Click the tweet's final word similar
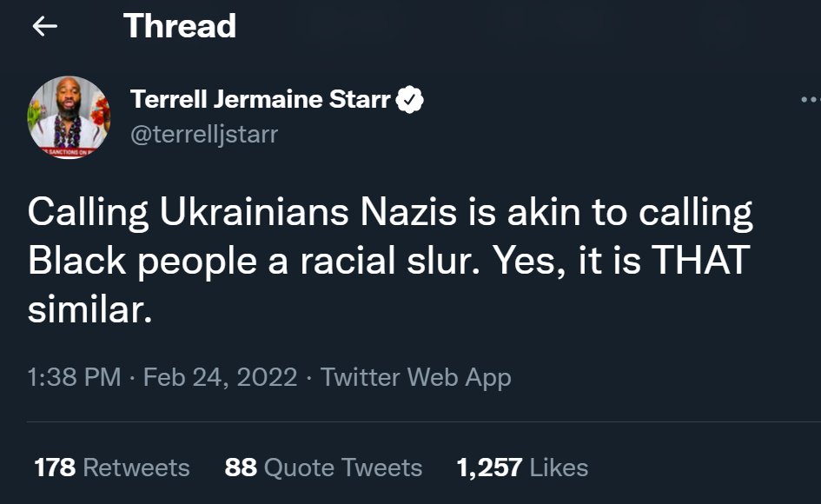The height and width of the screenshot is (504, 821). click(89, 309)
